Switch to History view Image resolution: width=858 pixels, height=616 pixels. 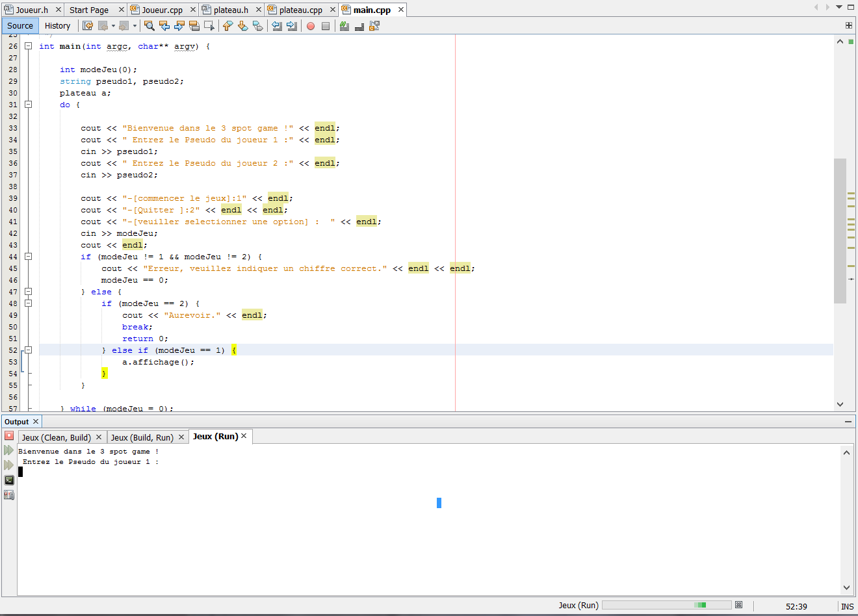coord(58,26)
